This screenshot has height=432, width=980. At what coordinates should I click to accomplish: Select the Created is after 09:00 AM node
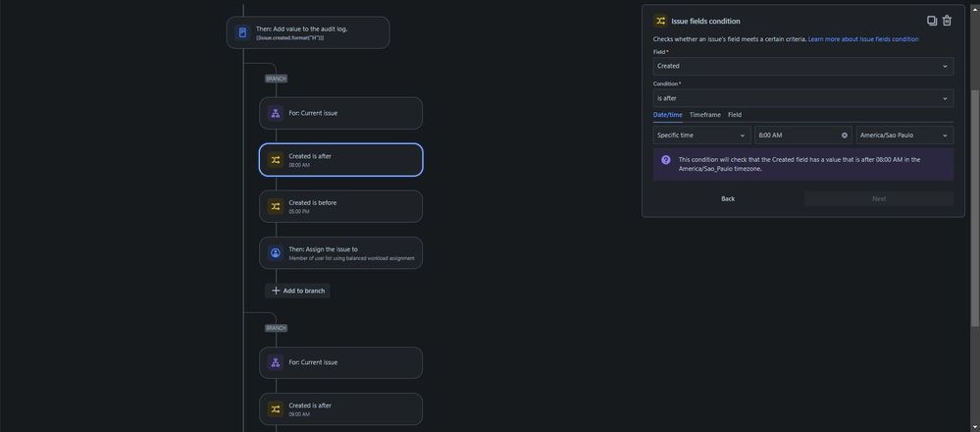(340, 409)
